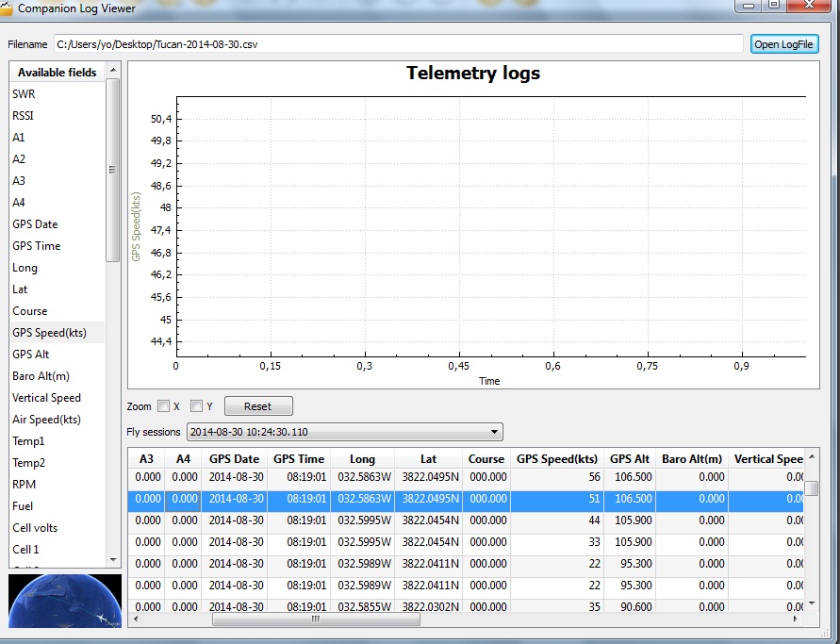This screenshot has width=840, height=644.
Task: Select Vertical Speed field in list
Action: pos(46,398)
